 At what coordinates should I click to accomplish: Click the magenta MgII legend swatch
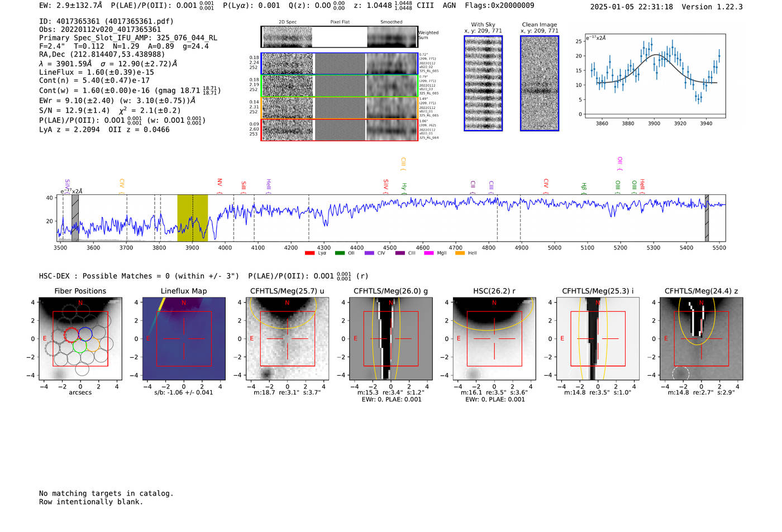point(429,253)
